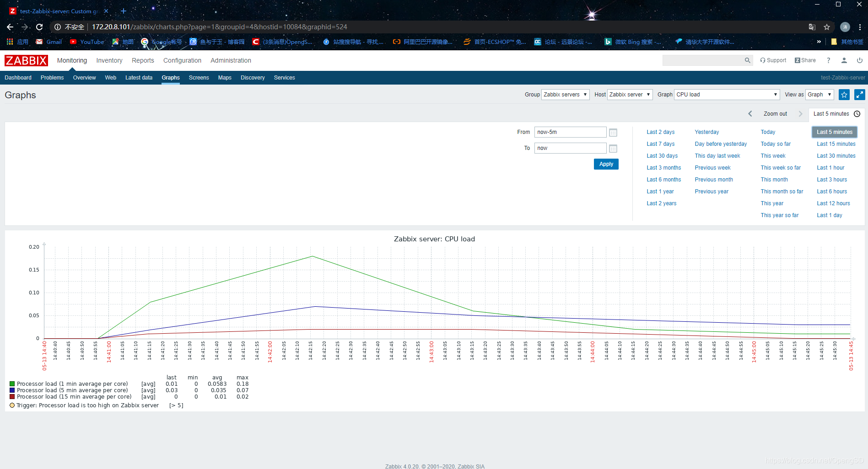Open the help question mark icon
868x469 pixels.
[x=828, y=60]
